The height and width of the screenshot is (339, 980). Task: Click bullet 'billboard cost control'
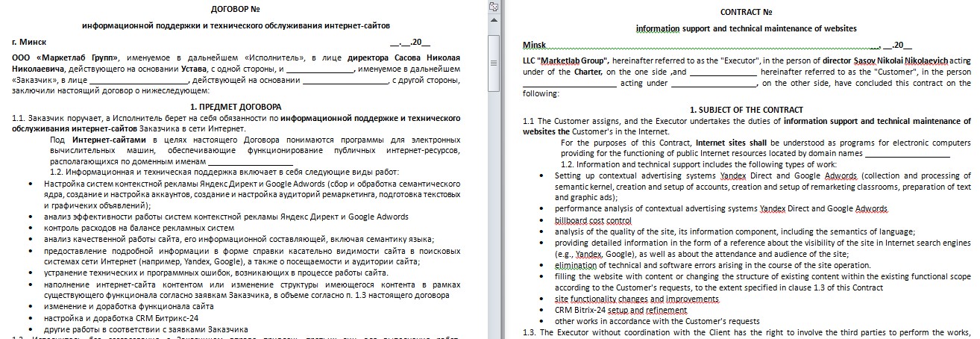point(593,220)
